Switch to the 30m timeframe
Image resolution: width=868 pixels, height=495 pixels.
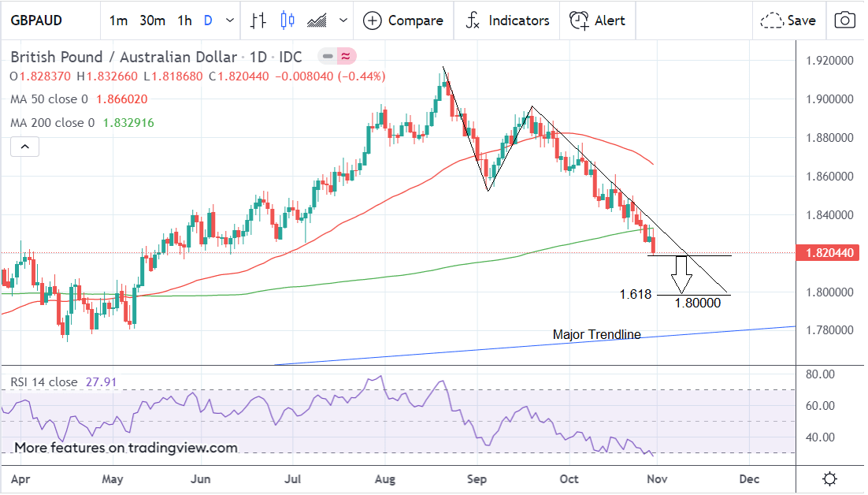(x=152, y=20)
